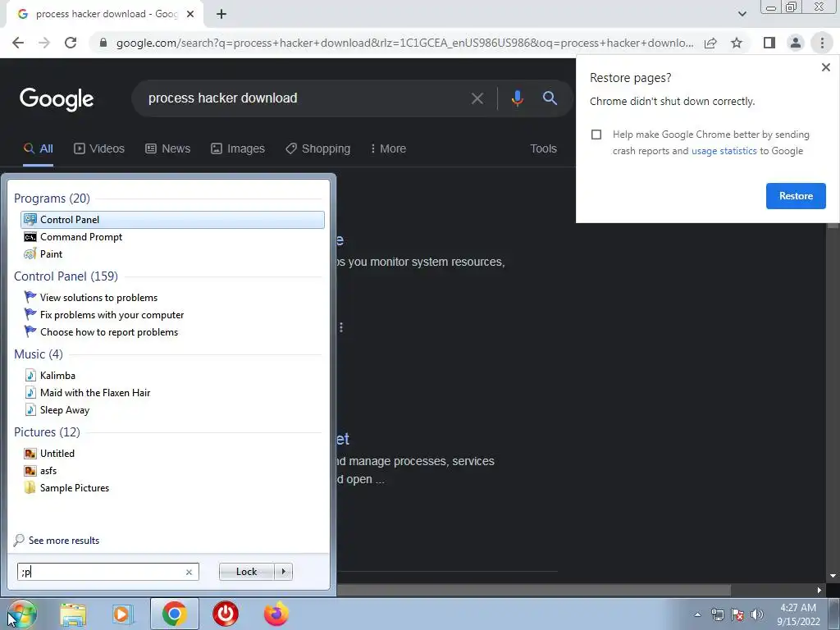The height and width of the screenshot is (630, 840).
Task: Open Chrome side panel icon
Action: click(769, 43)
